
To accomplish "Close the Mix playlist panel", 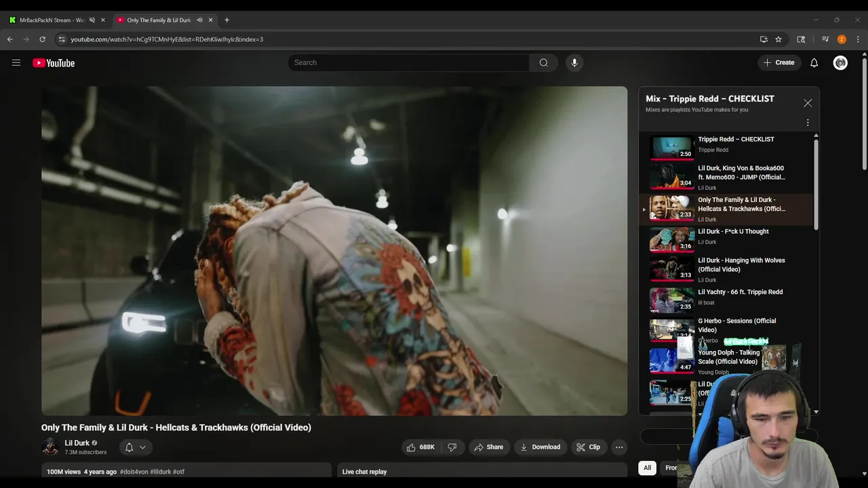I will point(808,103).
